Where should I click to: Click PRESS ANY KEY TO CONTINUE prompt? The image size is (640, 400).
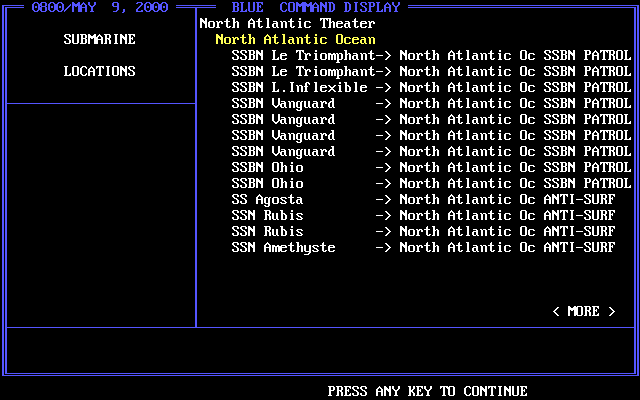coord(427,391)
